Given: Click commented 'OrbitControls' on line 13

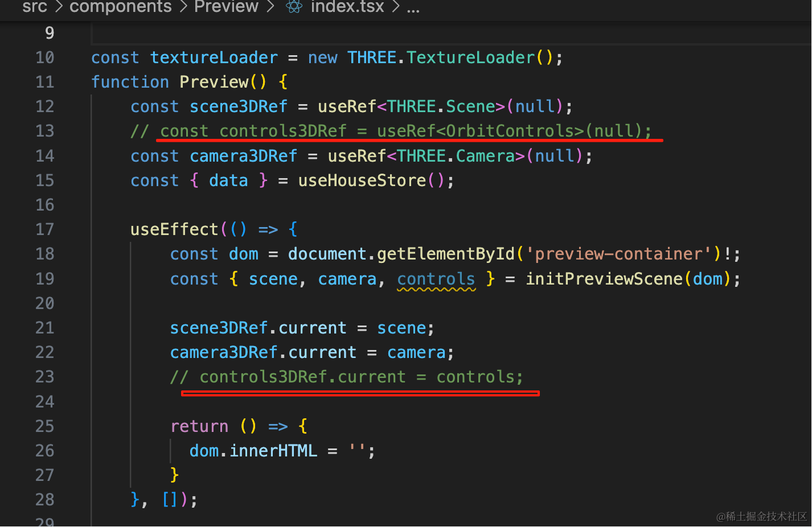Looking at the screenshot, I should (x=510, y=131).
